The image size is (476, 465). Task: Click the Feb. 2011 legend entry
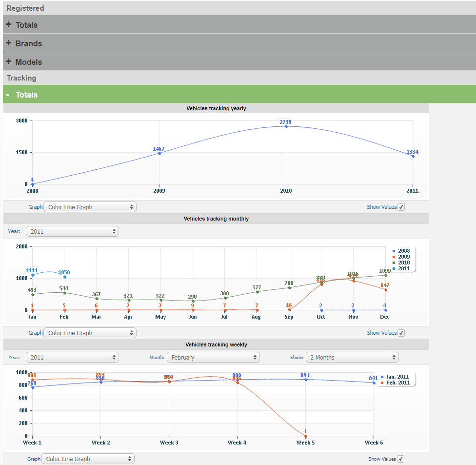click(397, 383)
